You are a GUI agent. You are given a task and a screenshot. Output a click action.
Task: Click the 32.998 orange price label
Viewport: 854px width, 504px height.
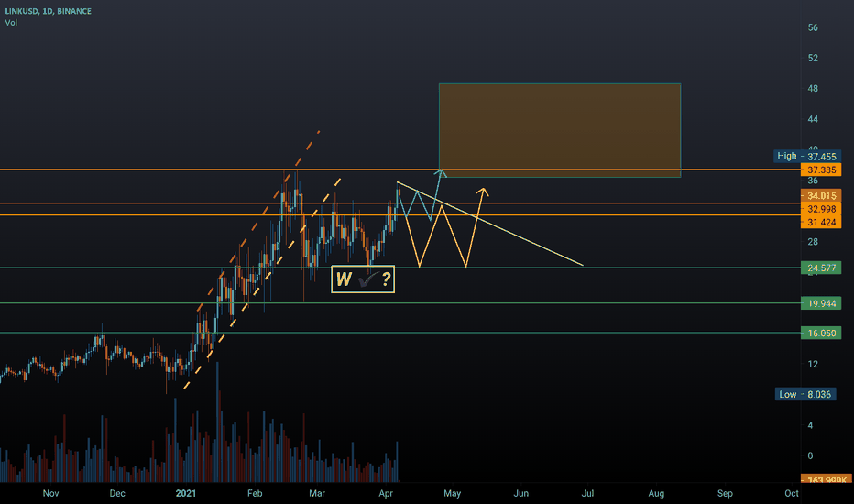821,209
